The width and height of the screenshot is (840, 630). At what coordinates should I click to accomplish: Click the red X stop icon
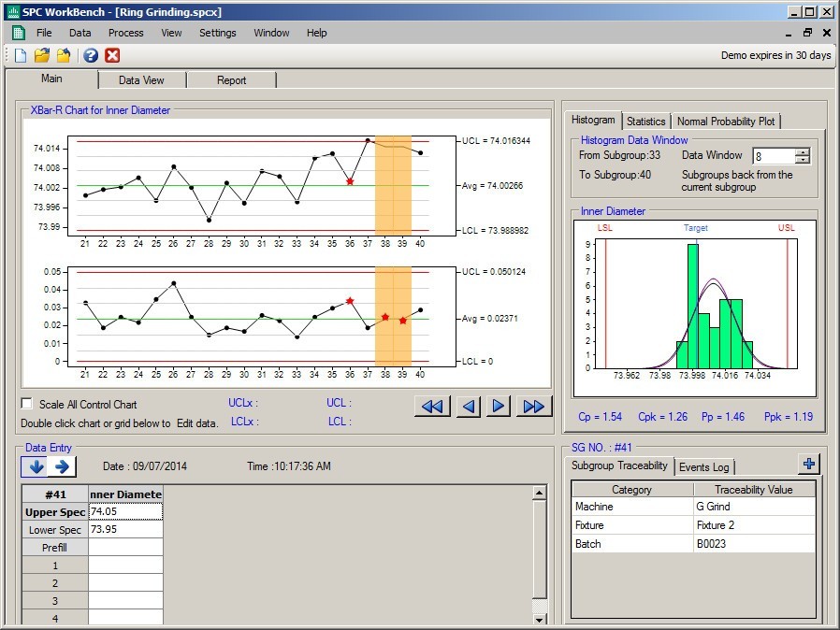pos(112,55)
